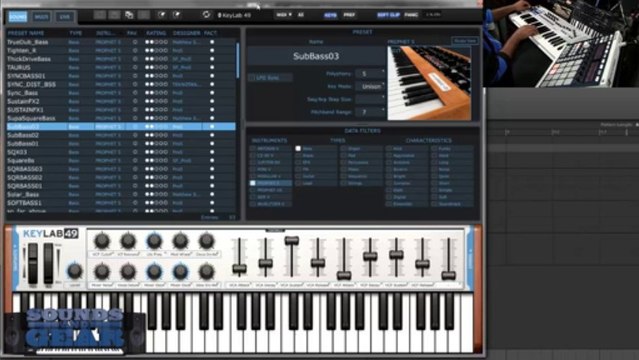Check the Dark characteristic filter

389,190
